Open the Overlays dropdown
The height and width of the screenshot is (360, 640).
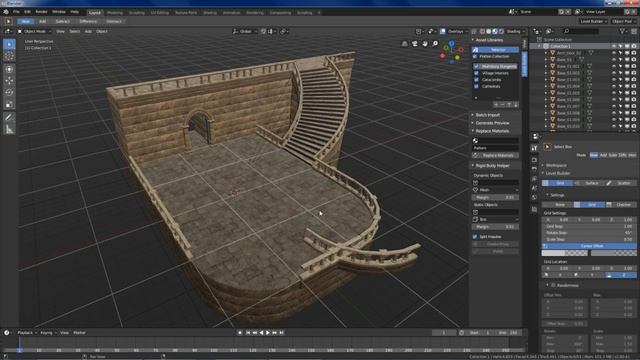click(x=458, y=31)
